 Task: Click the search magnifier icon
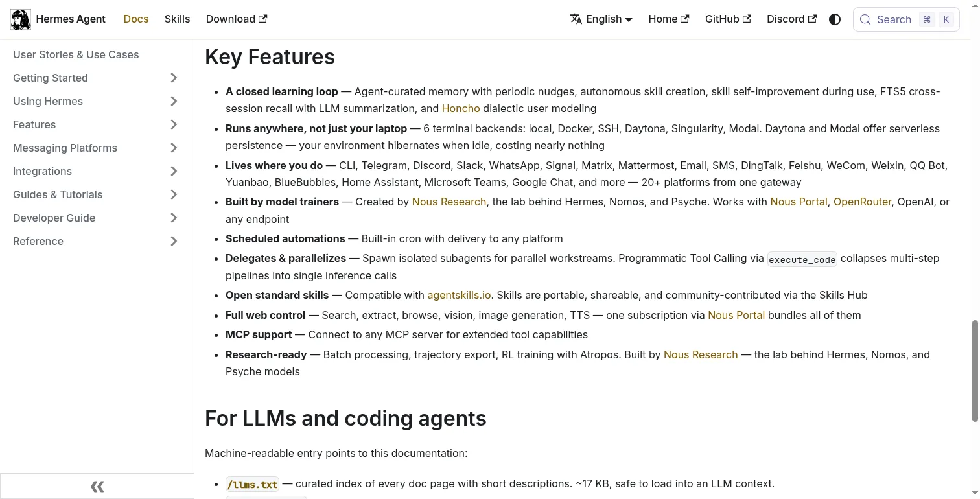(x=865, y=19)
